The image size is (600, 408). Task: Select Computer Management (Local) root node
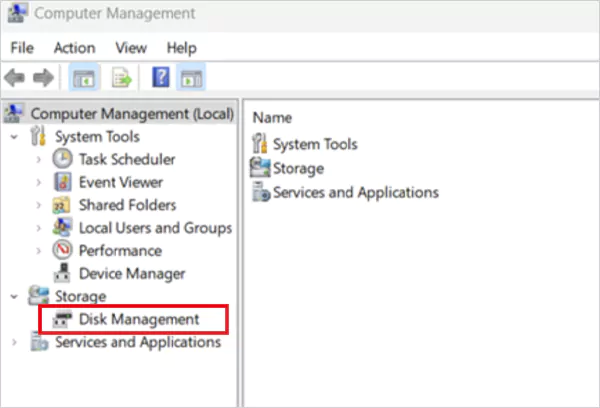[132, 114]
